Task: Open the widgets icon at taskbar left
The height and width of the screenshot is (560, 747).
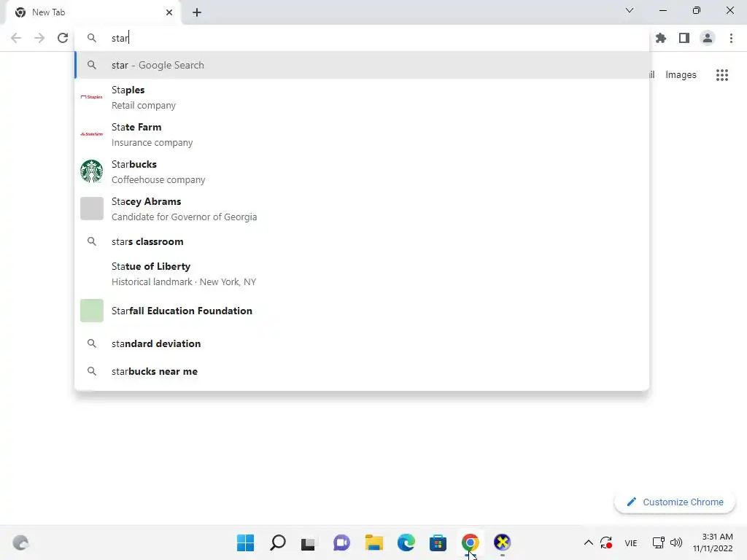Action: (x=20, y=542)
